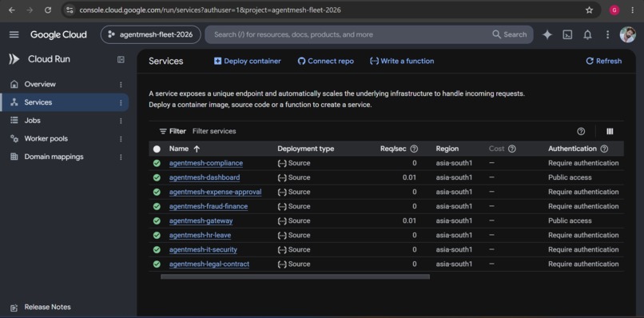Open the main navigation hamburger menu

[14, 34]
